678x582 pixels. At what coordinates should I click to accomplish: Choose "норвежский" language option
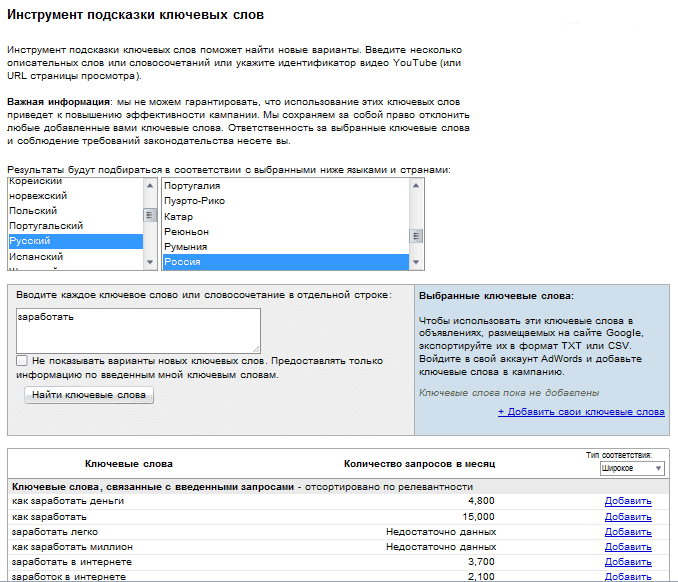coord(76,196)
